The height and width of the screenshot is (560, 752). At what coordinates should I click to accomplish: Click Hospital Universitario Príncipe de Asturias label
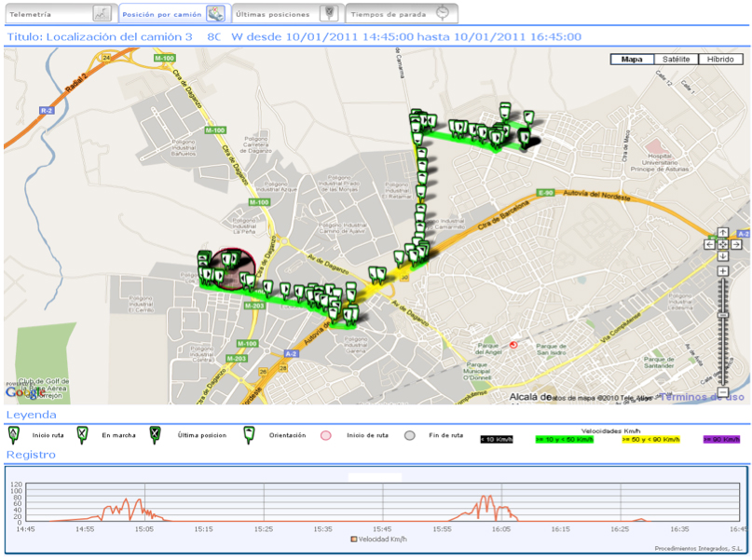pyautogui.click(x=659, y=162)
